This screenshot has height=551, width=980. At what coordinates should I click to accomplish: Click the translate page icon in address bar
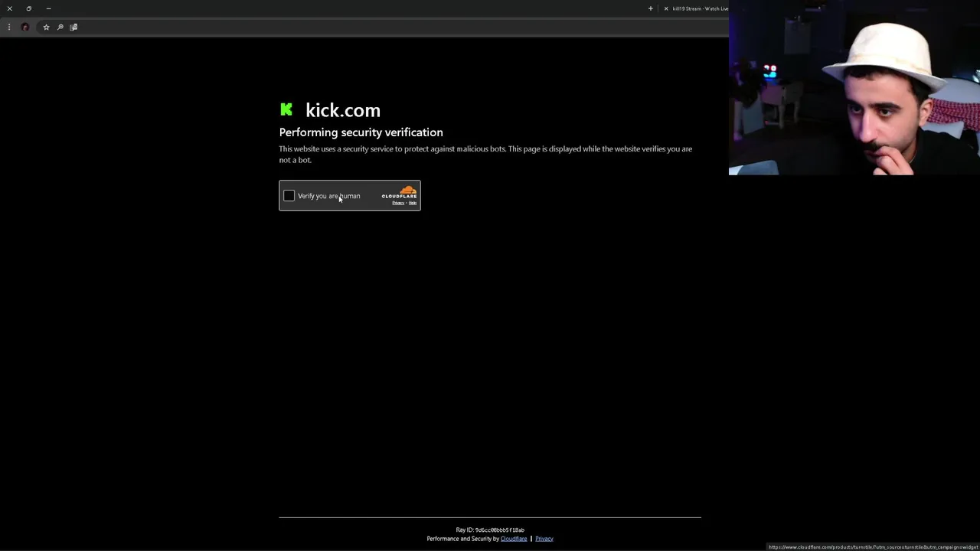(x=73, y=27)
